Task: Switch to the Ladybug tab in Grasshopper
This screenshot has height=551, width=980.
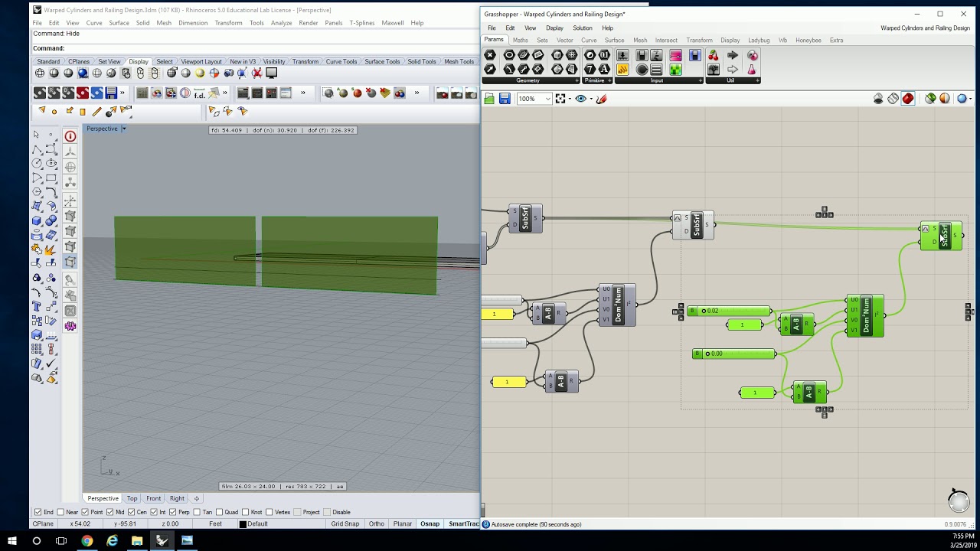Action: 759,40
